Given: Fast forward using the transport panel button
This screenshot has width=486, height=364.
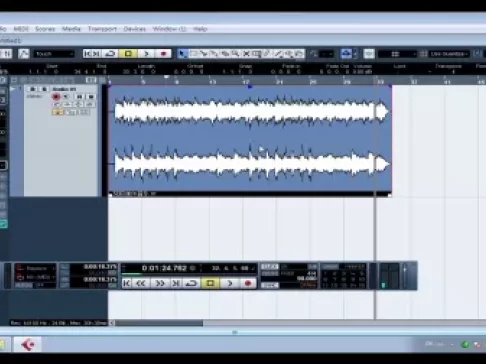Looking at the screenshot, I should [160, 283].
